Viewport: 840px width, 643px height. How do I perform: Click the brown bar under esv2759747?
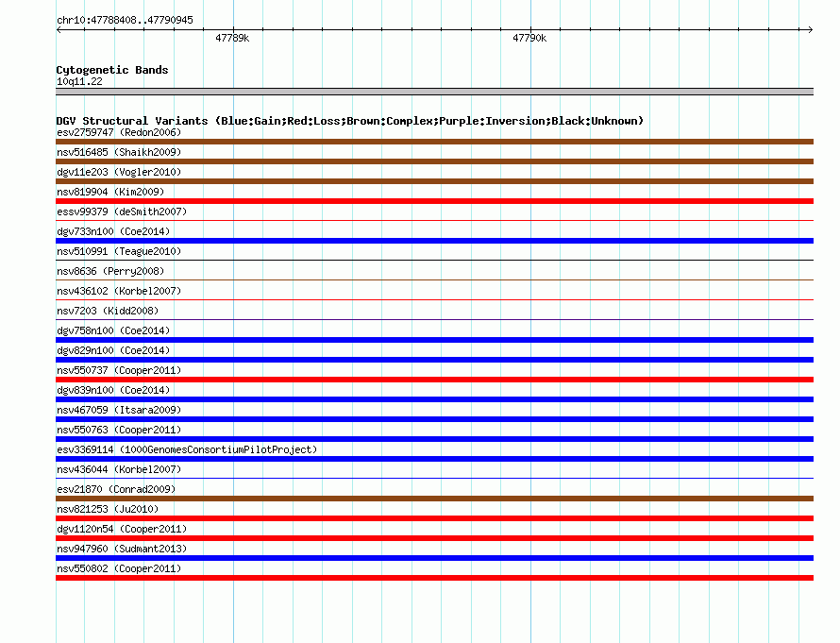(434, 142)
